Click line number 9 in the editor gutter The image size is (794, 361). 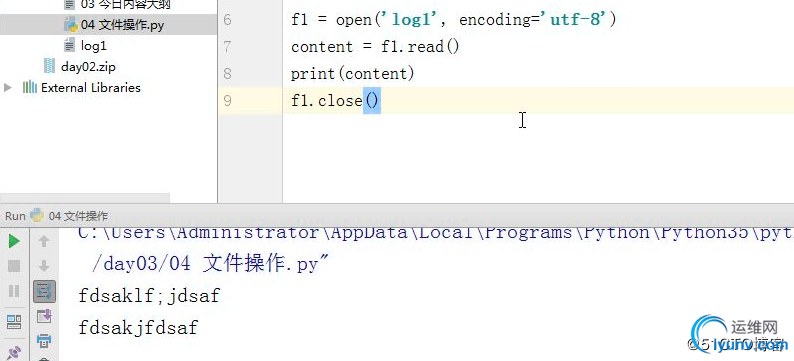[x=227, y=101]
